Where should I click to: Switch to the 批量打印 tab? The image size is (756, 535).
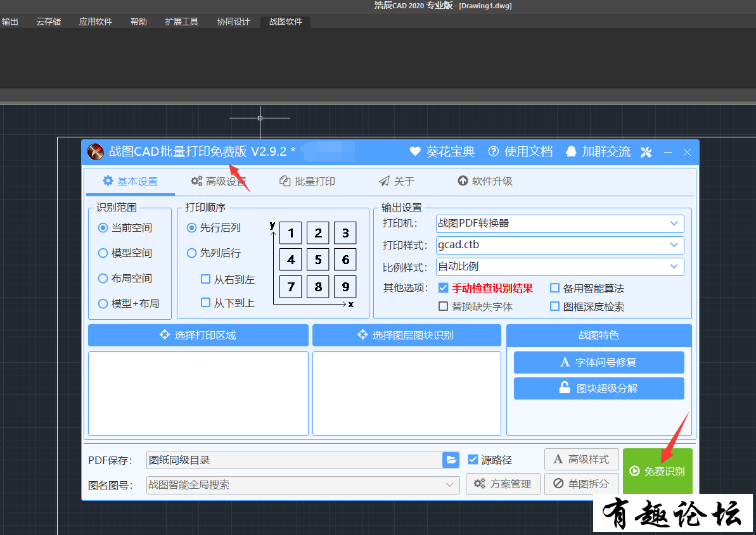(x=307, y=181)
